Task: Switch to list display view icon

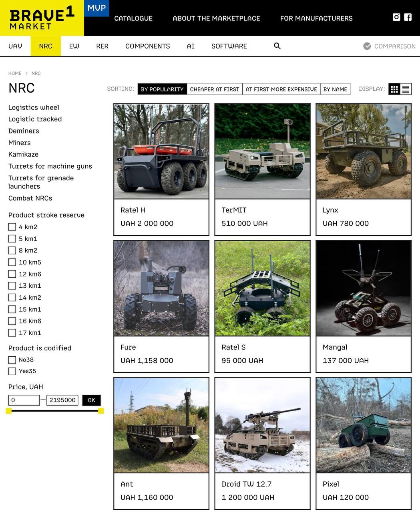Action: pos(406,89)
